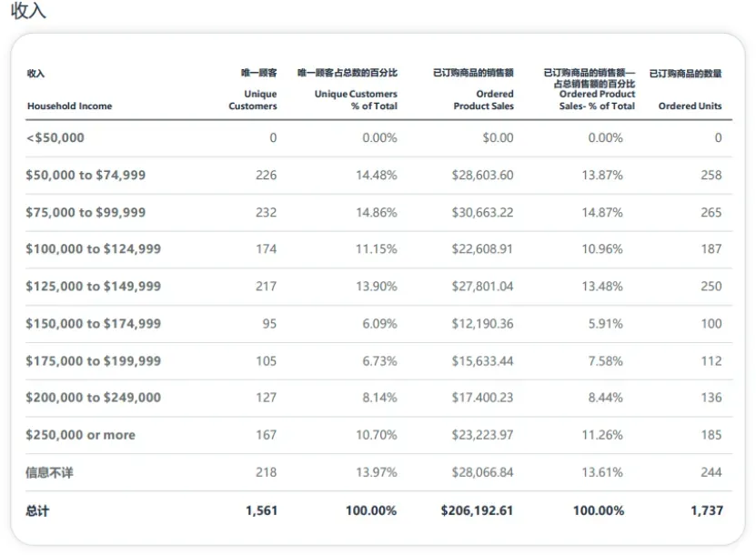Click the $28,603.60 sales cell
The height and width of the screenshot is (556, 756).
pos(483,175)
